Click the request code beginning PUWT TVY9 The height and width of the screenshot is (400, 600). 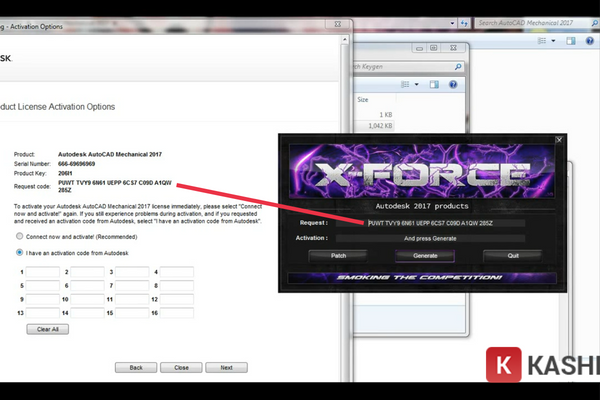(115, 186)
